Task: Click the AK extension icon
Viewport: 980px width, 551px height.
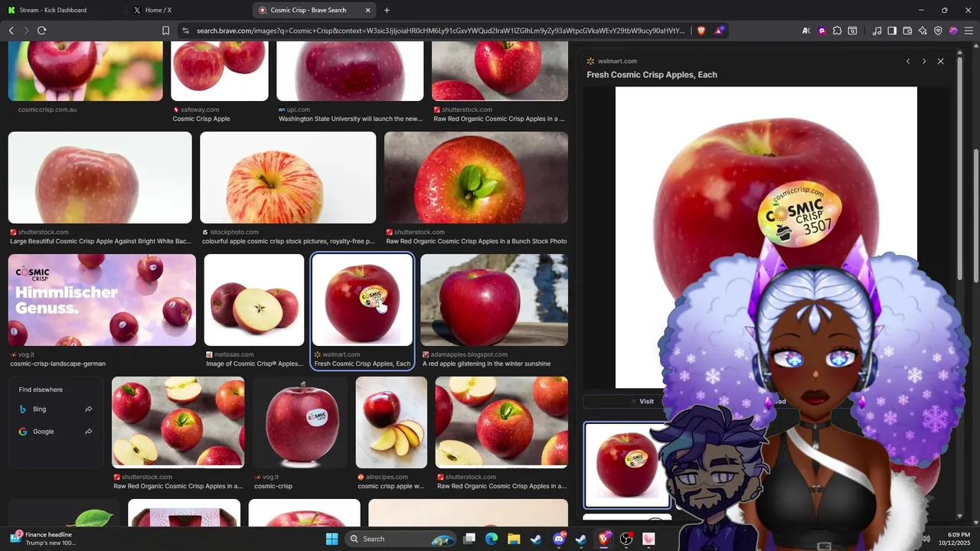Action: click(x=806, y=31)
